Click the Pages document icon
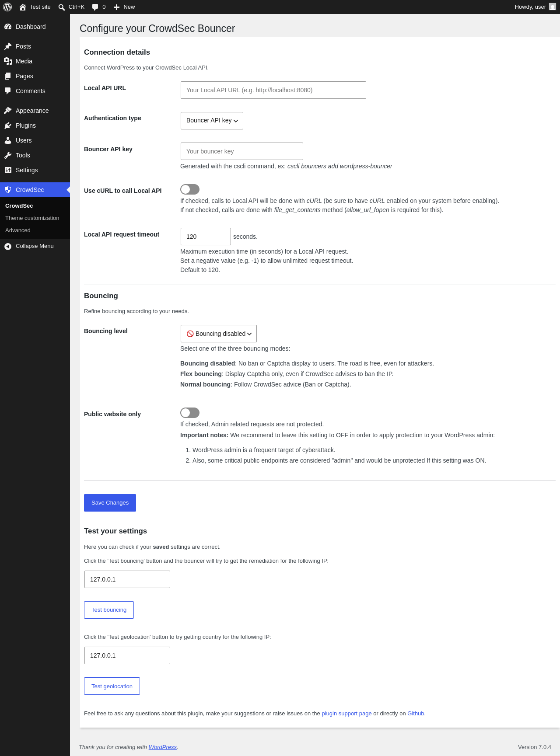This screenshot has height=756, width=560. click(x=8, y=76)
